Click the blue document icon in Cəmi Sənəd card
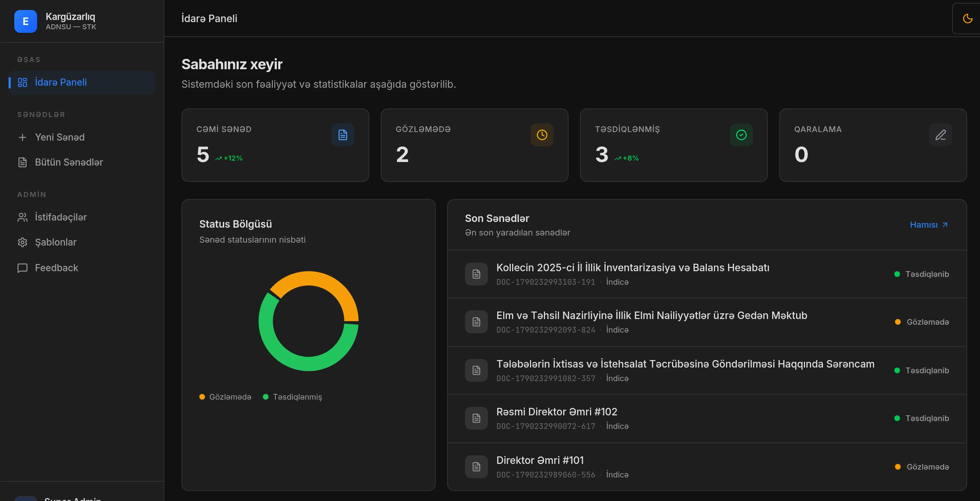The height and width of the screenshot is (501, 980). click(343, 135)
